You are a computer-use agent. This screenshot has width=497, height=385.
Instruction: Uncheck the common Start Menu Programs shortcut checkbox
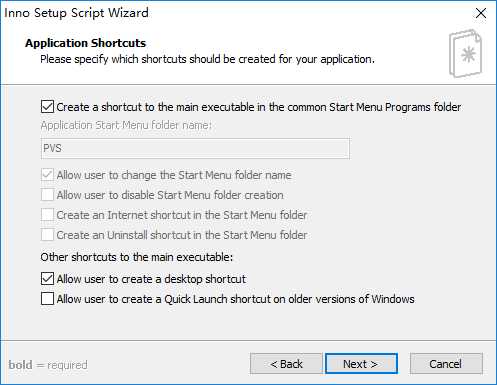[x=47, y=107]
